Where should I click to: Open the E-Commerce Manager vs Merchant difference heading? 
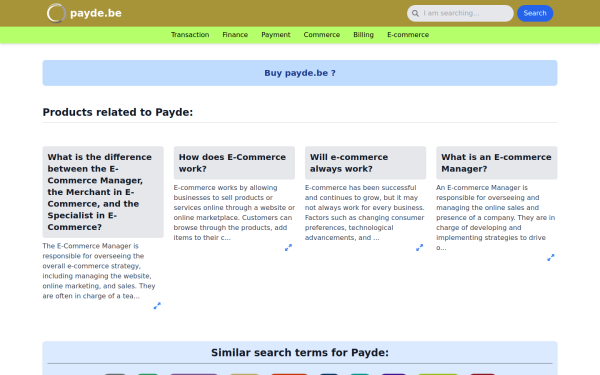[x=103, y=192]
